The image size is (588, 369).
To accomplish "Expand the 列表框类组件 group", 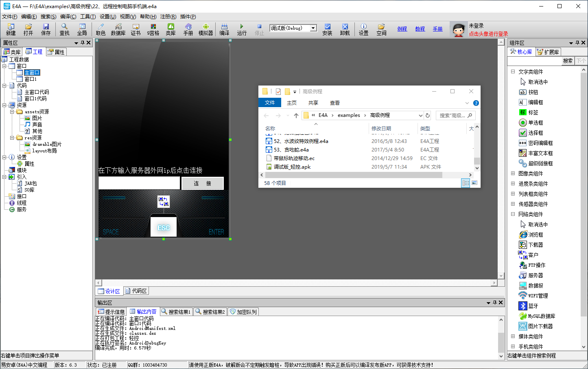I will pos(513,194).
